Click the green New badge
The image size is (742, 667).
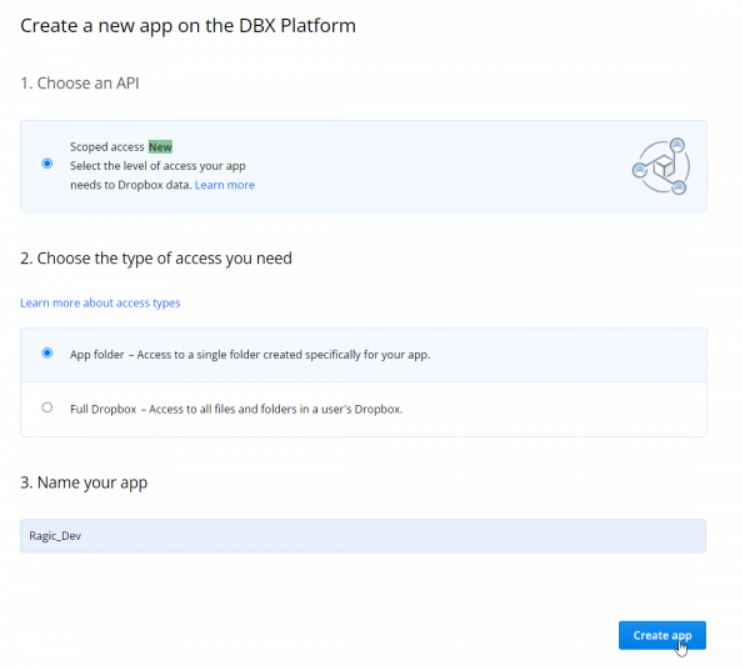coord(160,146)
